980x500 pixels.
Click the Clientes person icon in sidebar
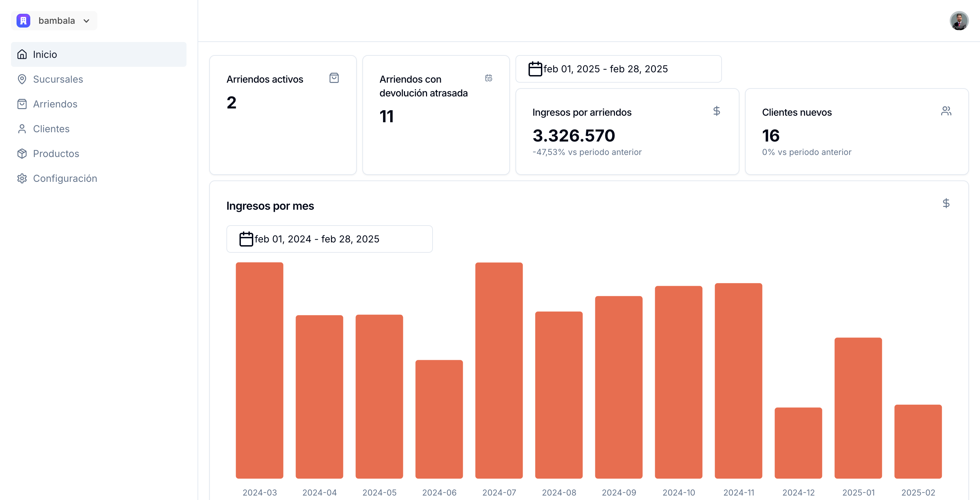click(22, 129)
